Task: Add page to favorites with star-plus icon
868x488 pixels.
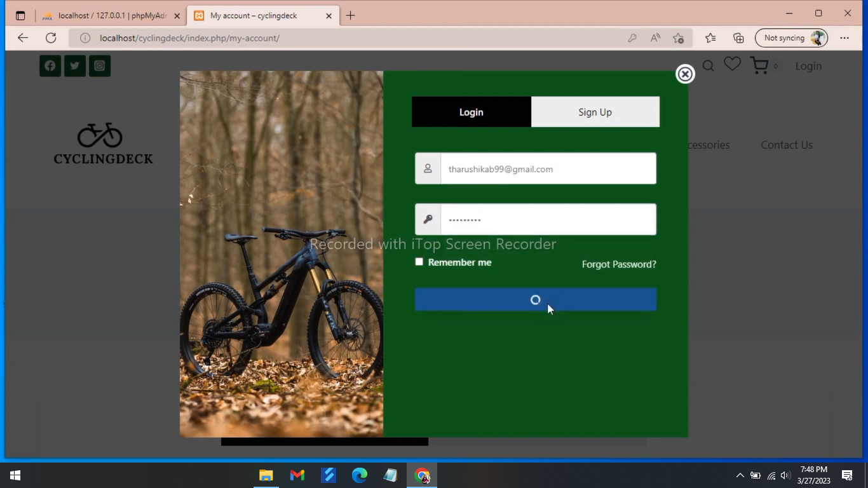Action: click(x=679, y=38)
